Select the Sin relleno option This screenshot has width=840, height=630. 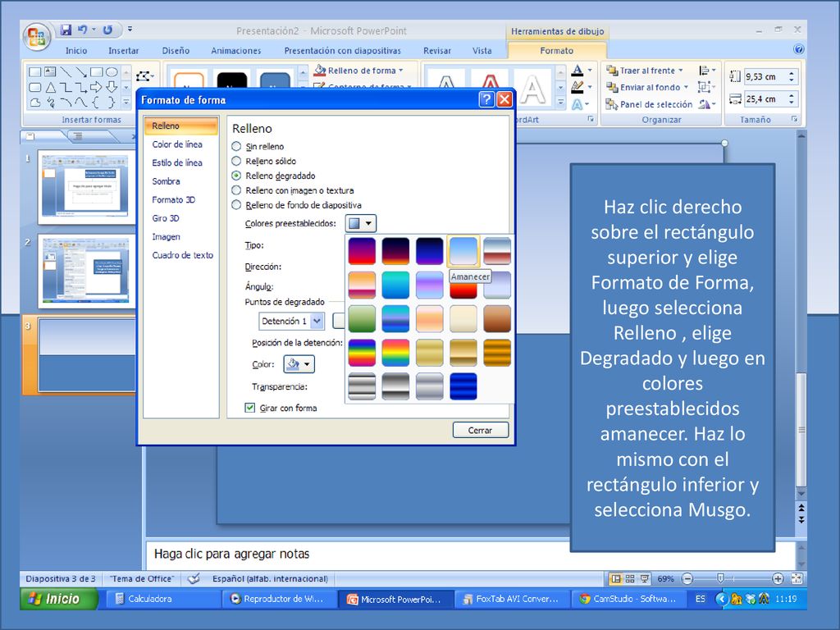coord(236,146)
